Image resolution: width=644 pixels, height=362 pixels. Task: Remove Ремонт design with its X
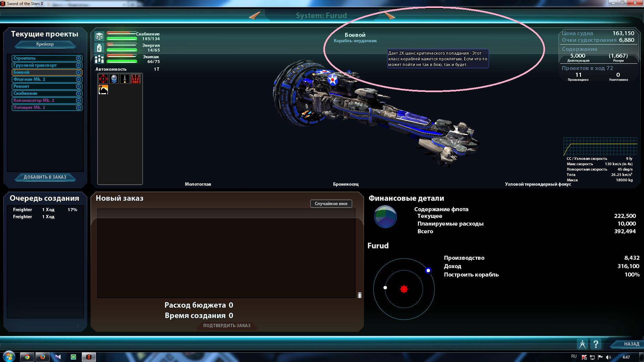78,86
